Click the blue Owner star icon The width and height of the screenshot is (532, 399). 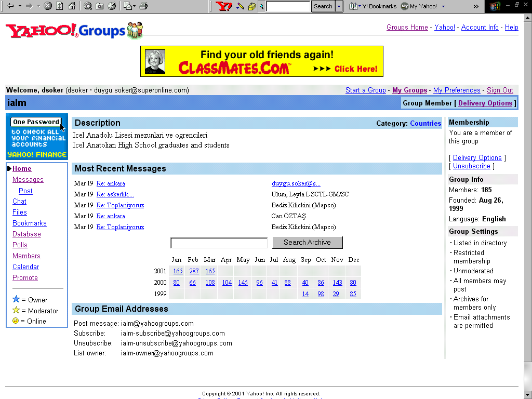[x=16, y=299]
